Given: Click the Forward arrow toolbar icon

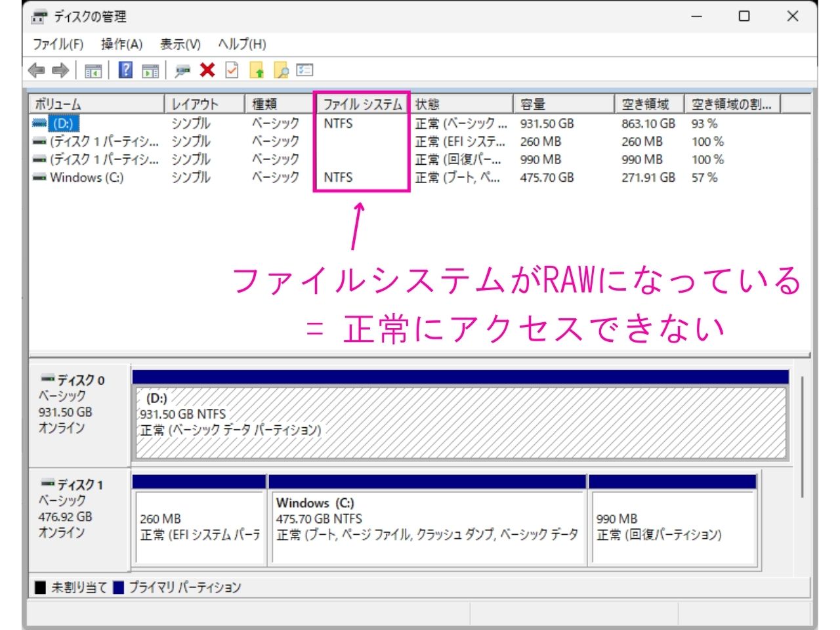Looking at the screenshot, I should [60, 70].
